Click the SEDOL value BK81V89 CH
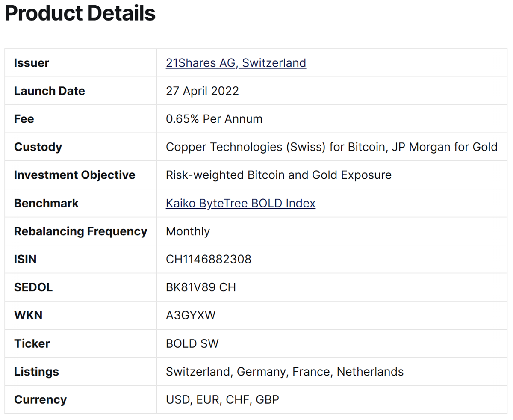513x420 pixels. [200, 287]
